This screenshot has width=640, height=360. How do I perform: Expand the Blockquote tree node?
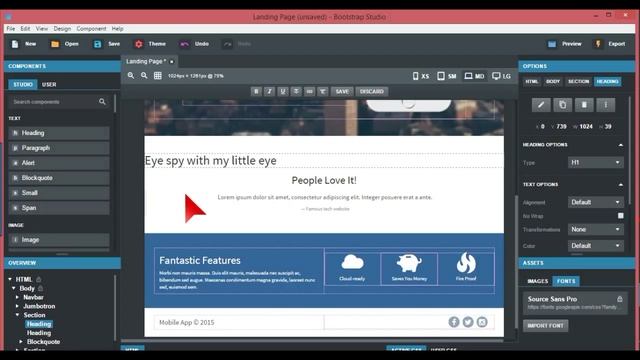click(x=21, y=342)
